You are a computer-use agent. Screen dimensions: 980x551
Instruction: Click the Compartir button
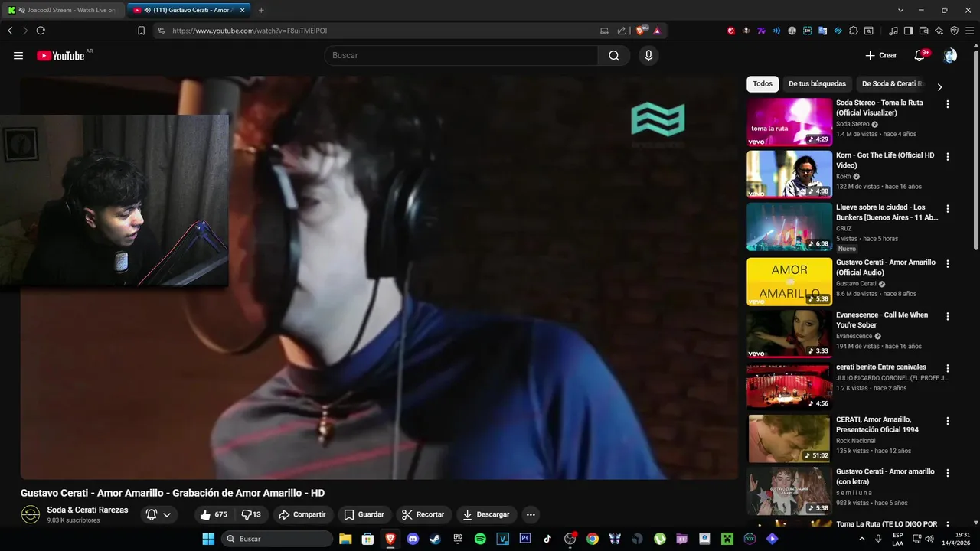coord(302,514)
